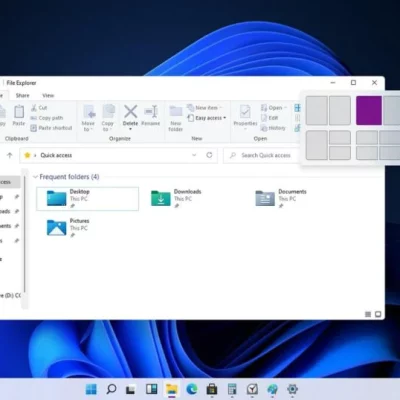Open Task View from the taskbar
The width and height of the screenshot is (400, 400).
point(131,389)
